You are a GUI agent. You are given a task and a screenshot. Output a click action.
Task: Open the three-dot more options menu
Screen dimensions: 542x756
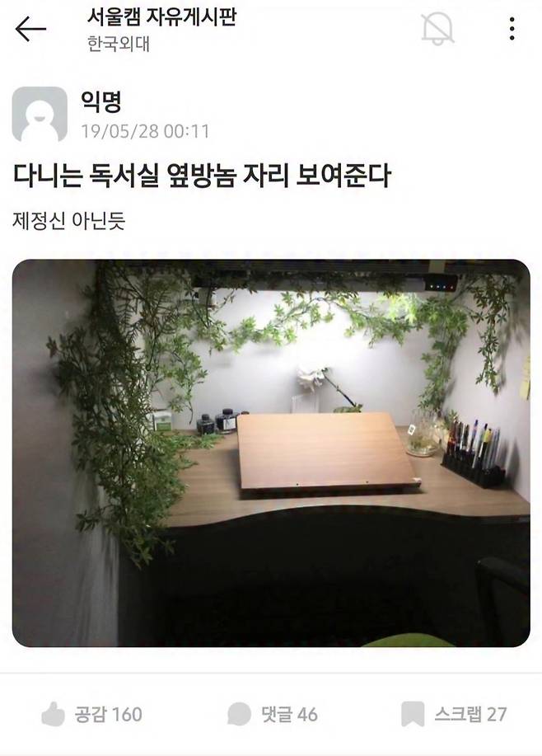pyautogui.click(x=512, y=29)
